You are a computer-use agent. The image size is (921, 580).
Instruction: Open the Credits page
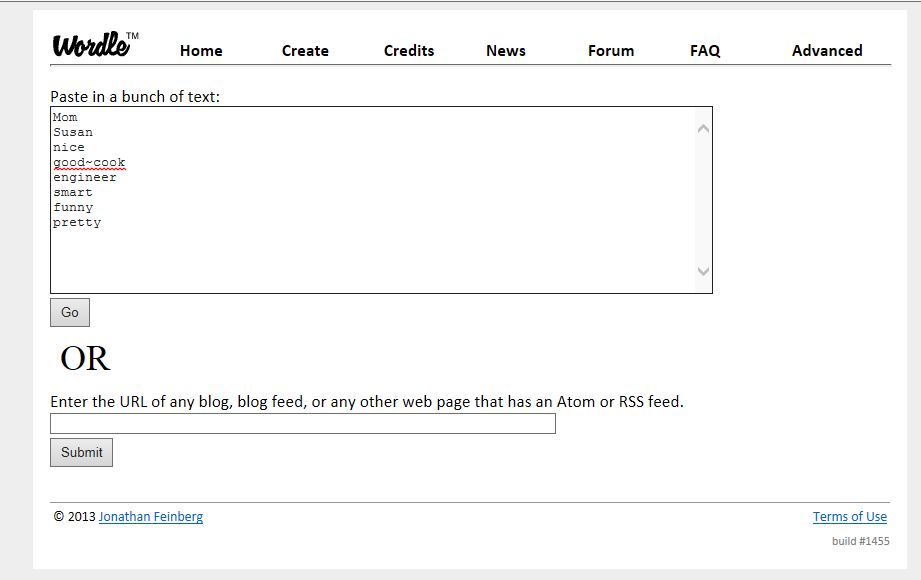(x=409, y=51)
